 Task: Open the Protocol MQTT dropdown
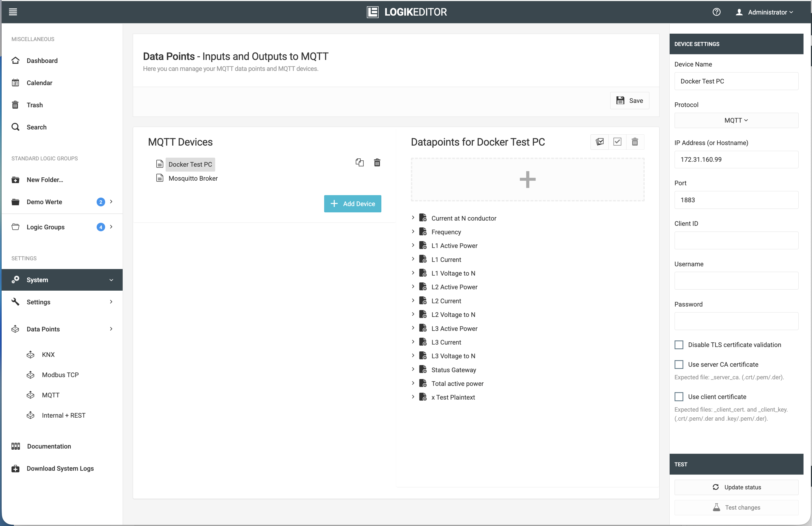coord(736,120)
